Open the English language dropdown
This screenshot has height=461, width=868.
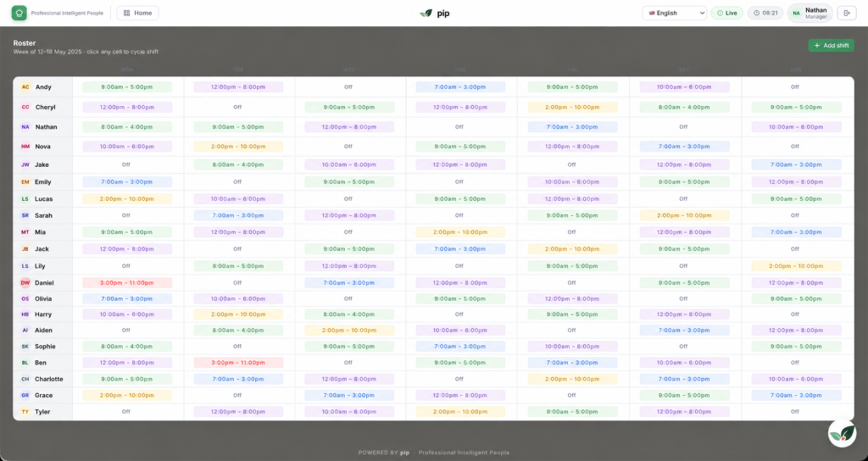pyautogui.click(x=674, y=14)
